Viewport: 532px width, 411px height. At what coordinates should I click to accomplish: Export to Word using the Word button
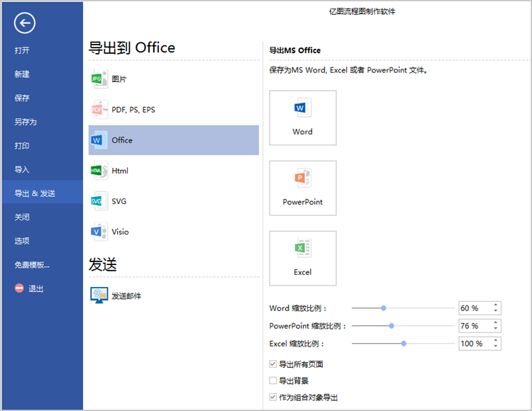click(x=303, y=118)
